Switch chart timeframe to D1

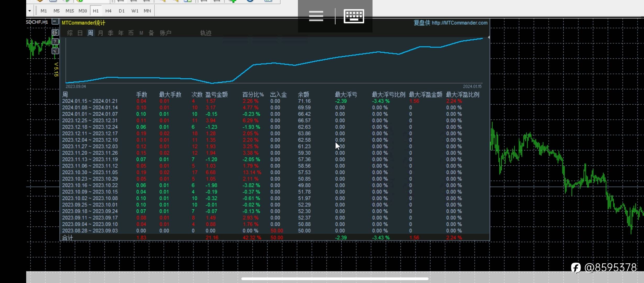click(x=121, y=11)
